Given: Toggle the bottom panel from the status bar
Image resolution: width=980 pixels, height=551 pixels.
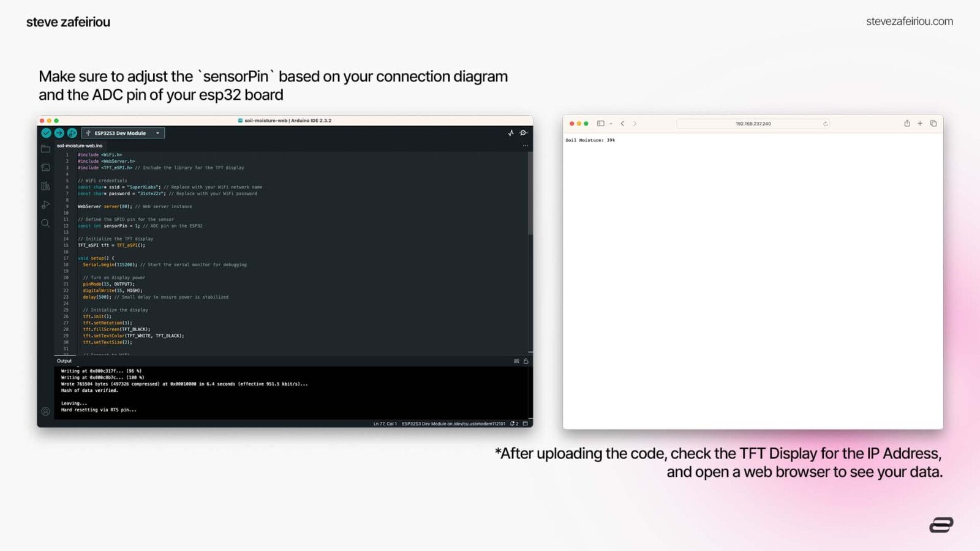Looking at the screenshot, I should 525,424.
